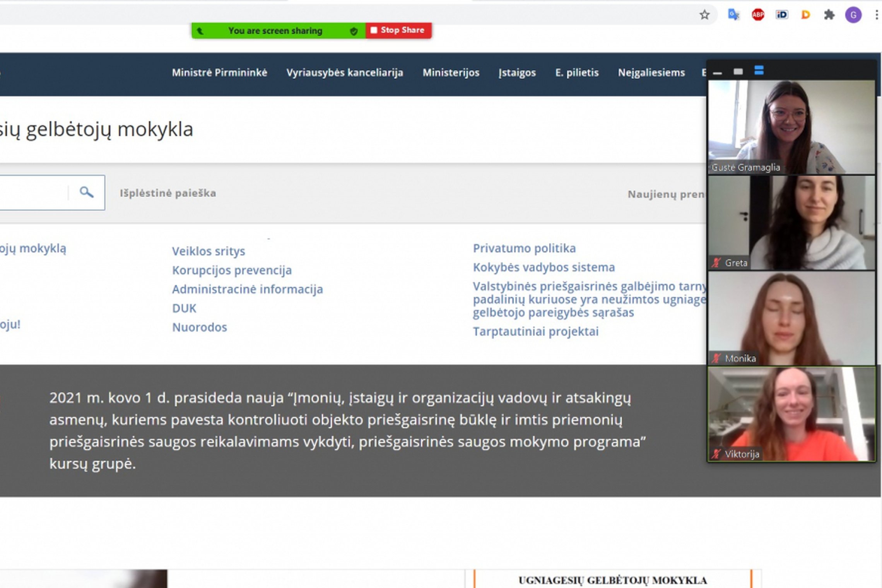Open the Tarptautiniai projektai link
This screenshot has height=588, width=882.
click(536, 332)
